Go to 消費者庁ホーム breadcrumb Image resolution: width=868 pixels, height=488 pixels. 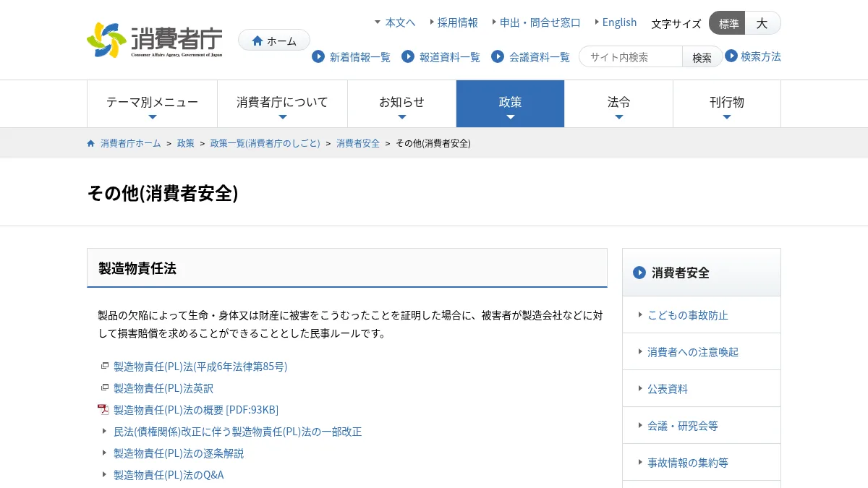click(131, 143)
